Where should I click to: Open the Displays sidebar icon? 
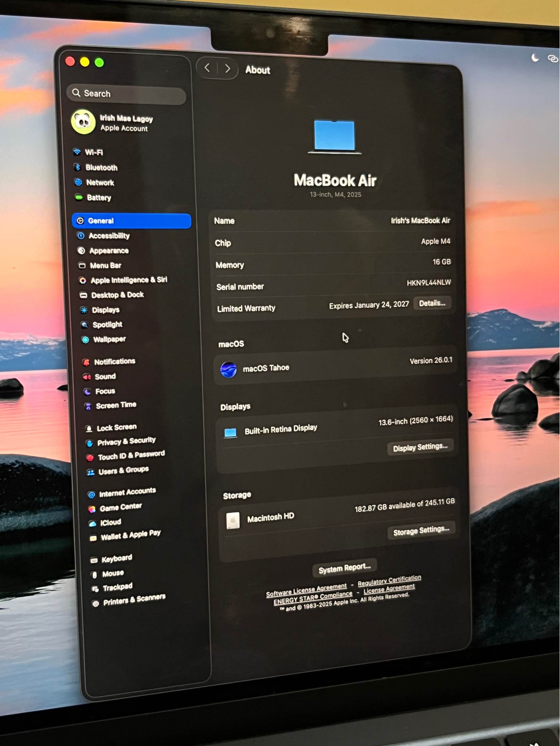click(x=84, y=310)
